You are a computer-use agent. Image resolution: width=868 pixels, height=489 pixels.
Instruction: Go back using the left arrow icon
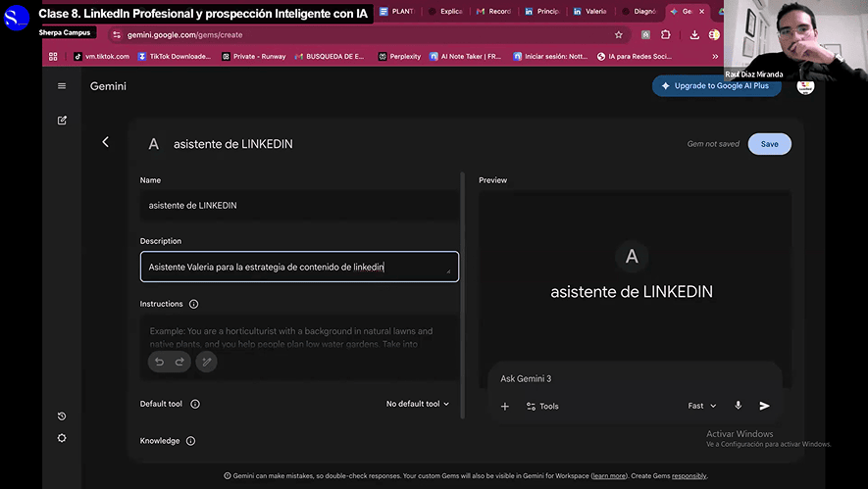[105, 142]
